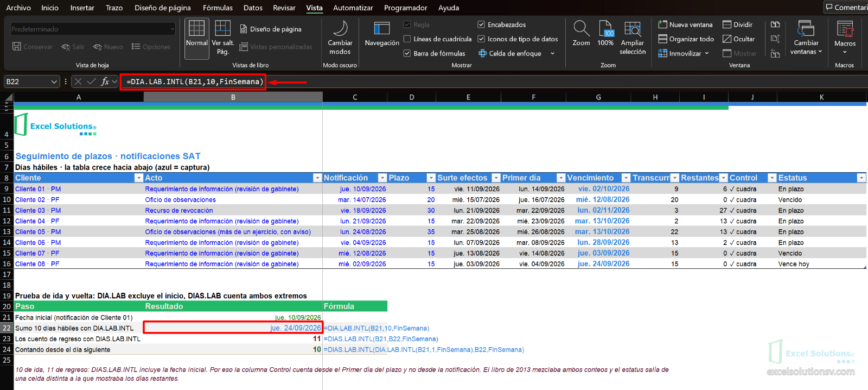Open Cambiar ventanas switcher
This screenshot has width=868, height=390.
[806, 38]
